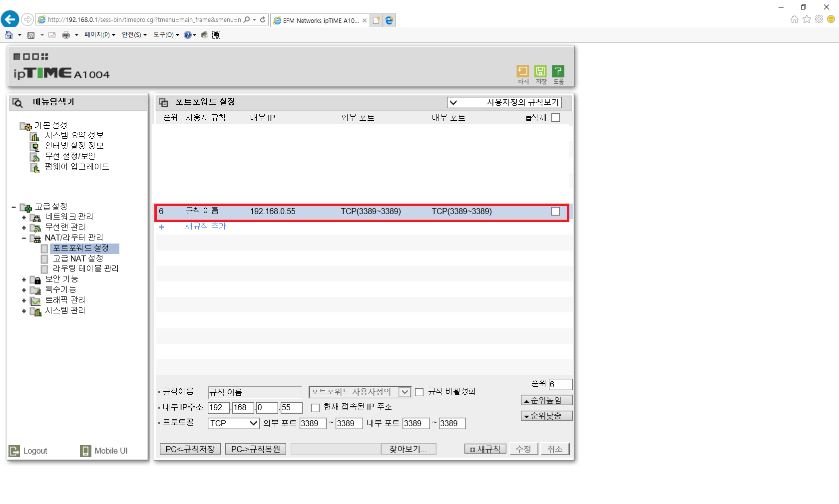Select the rule row 192.168.0.55
839x504 pixels.
[x=362, y=212]
